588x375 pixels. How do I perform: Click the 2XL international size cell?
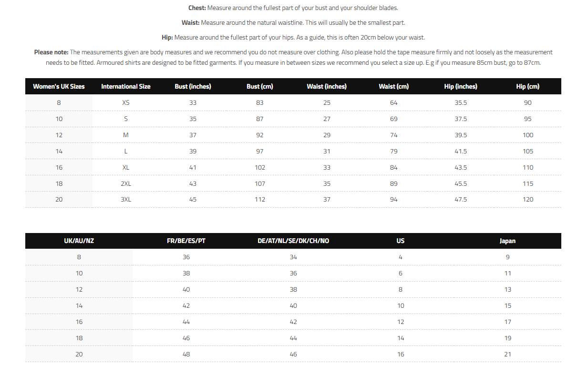(126, 183)
